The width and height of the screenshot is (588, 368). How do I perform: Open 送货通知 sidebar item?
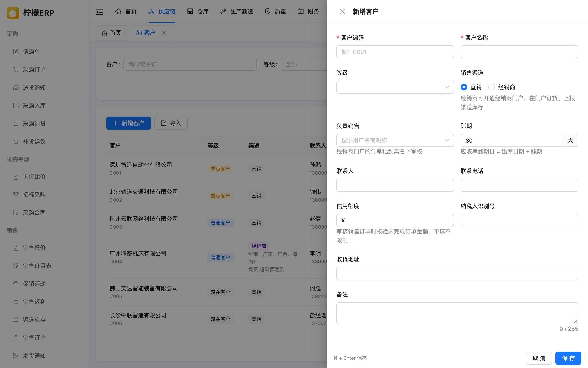pyautogui.click(x=45, y=87)
